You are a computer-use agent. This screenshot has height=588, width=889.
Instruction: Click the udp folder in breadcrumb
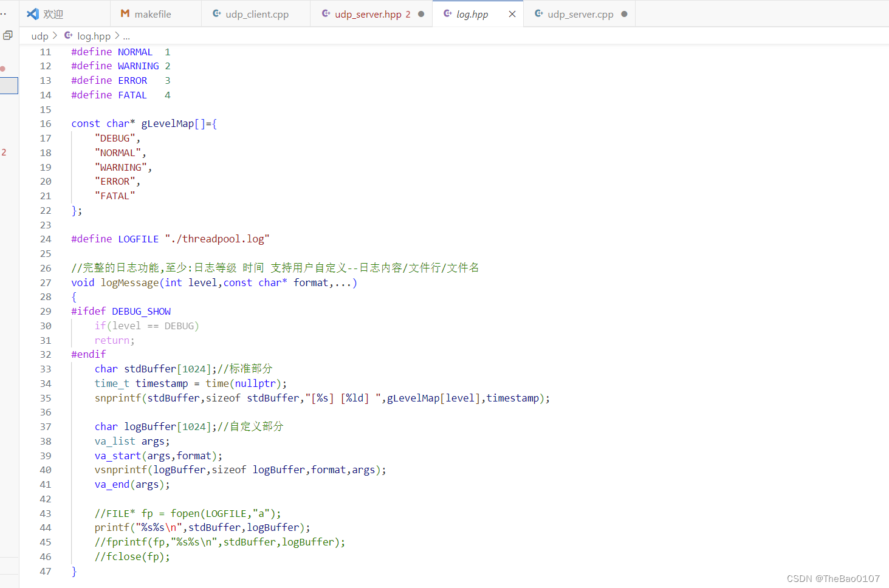[x=39, y=36]
